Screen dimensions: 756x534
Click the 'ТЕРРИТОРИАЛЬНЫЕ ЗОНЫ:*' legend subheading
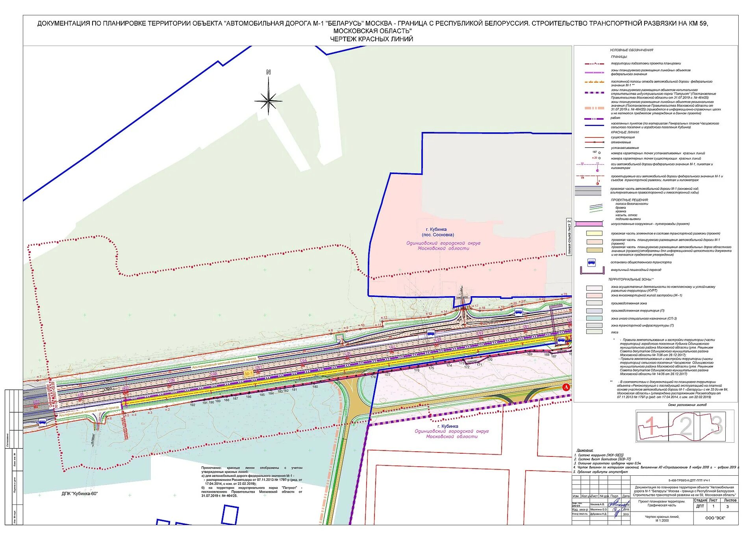[x=631, y=279]
